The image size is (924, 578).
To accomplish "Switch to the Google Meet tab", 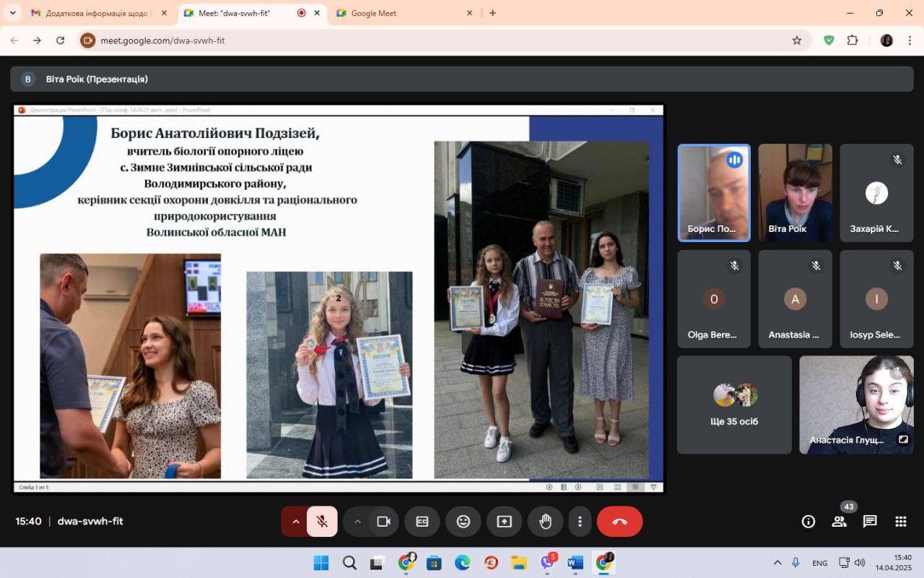I will (401, 13).
